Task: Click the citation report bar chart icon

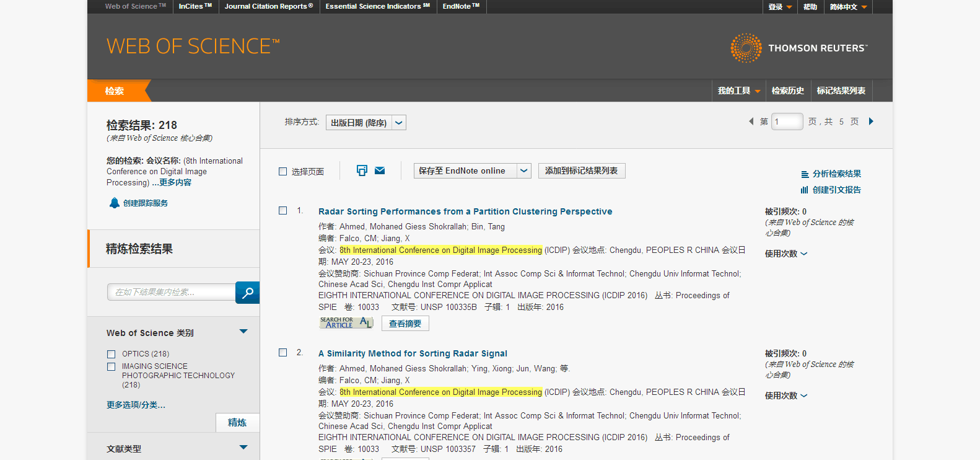Action: pyautogui.click(x=805, y=190)
